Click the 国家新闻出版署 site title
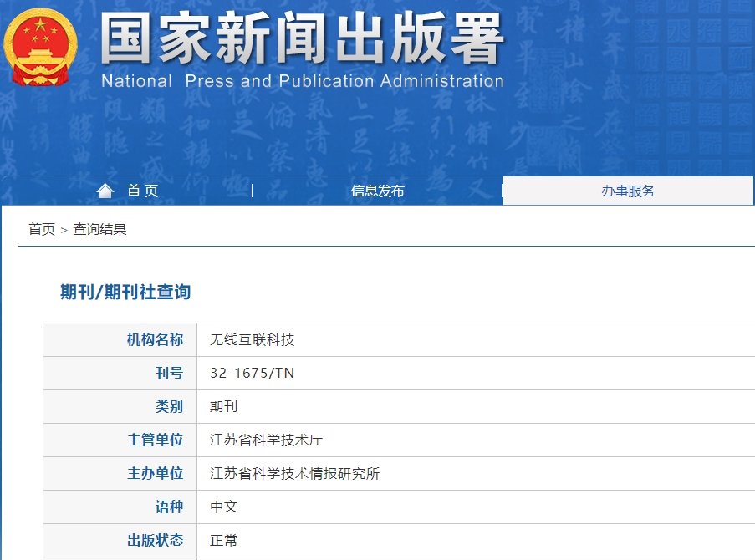 click(302, 39)
